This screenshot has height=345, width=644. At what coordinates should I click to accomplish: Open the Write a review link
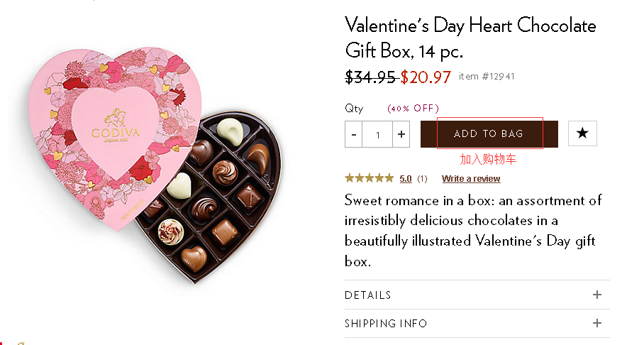click(471, 179)
